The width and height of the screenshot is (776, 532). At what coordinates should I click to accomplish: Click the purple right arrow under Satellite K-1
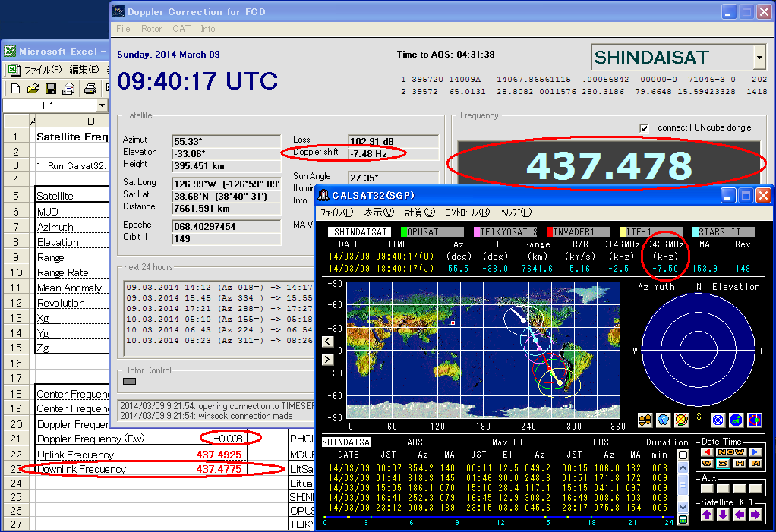click(755, 515)
